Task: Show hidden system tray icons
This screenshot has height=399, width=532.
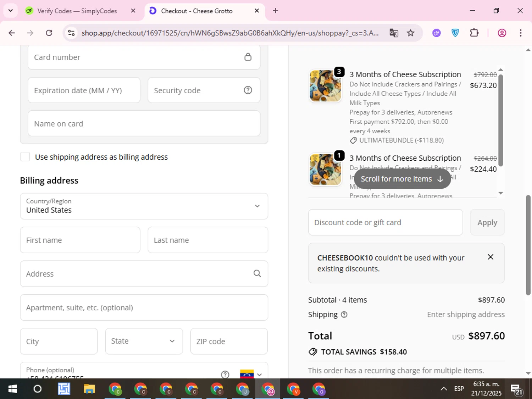Action: (x=444, y=389)
